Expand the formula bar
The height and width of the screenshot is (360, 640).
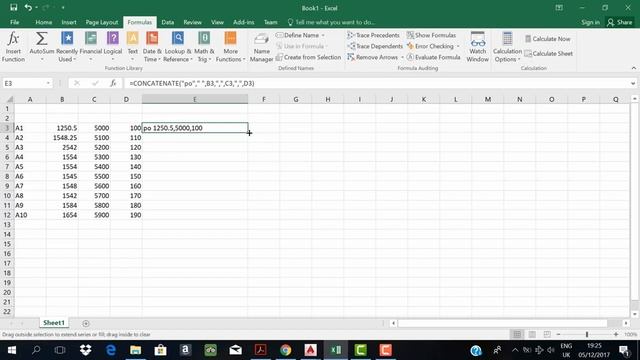633,83
